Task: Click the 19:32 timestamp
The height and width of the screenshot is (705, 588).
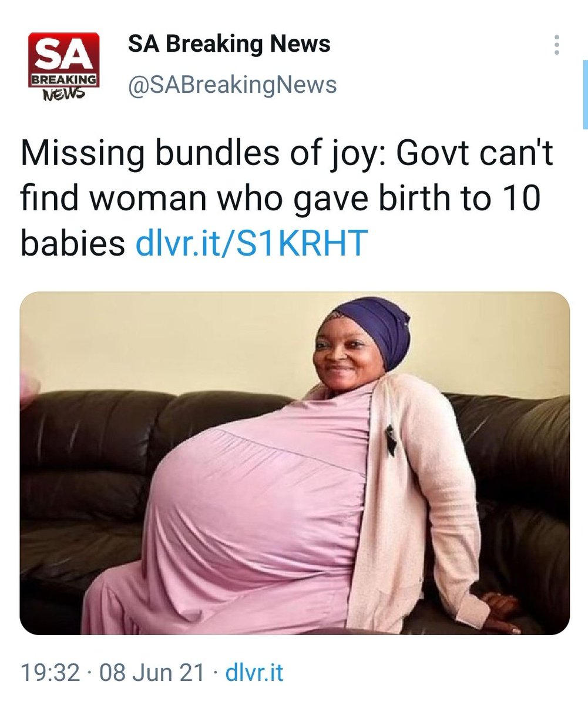Action: [50, 673]
